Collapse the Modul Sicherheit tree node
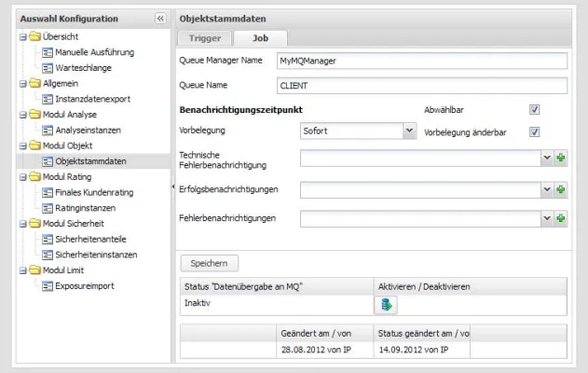This screenshot has width=588, height=373. coord(20,224)
